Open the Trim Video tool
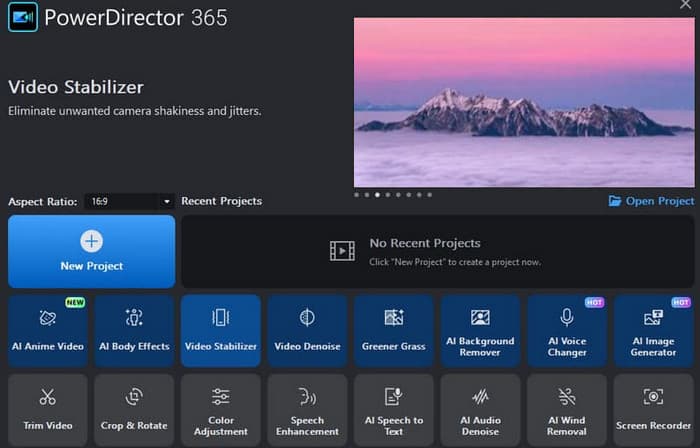 [x=48, y=410]
